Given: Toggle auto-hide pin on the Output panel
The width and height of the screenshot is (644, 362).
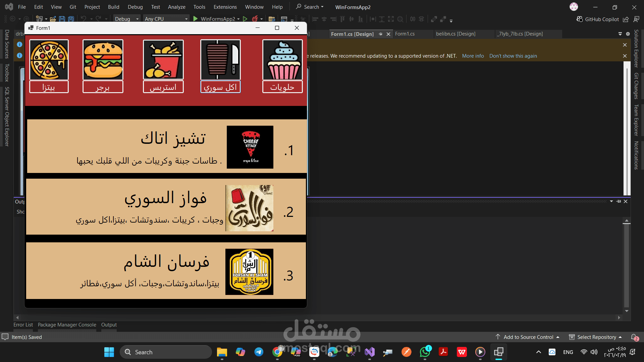Looking at the screenshot, I should 619,201.
